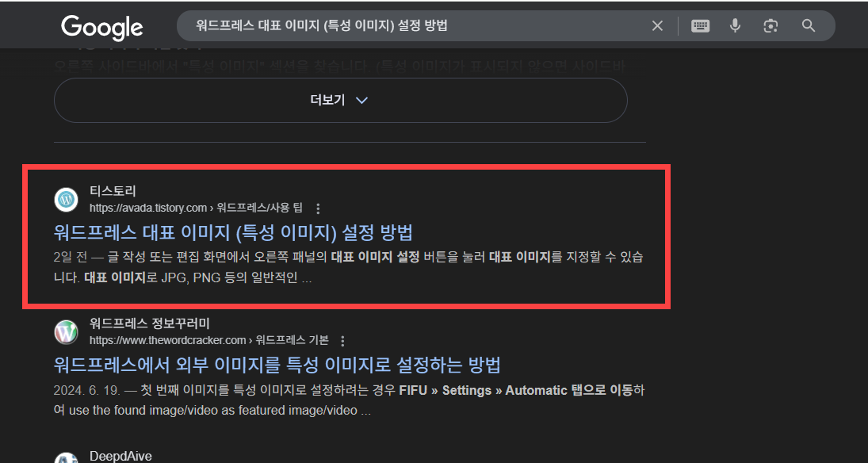Click the DeepdAive site name
The height and width of the screenshot is (463, 868).
(120, 457)
